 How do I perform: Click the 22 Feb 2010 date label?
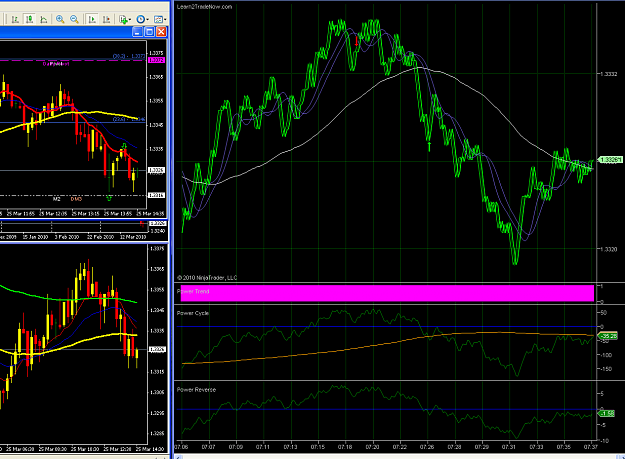100,237
